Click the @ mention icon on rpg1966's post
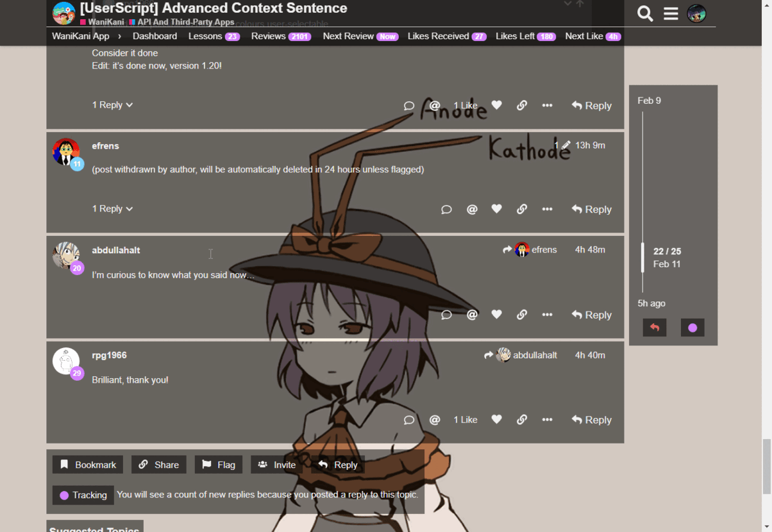The width and height of the screenshot is (772, 532). [x=435, y=420]
